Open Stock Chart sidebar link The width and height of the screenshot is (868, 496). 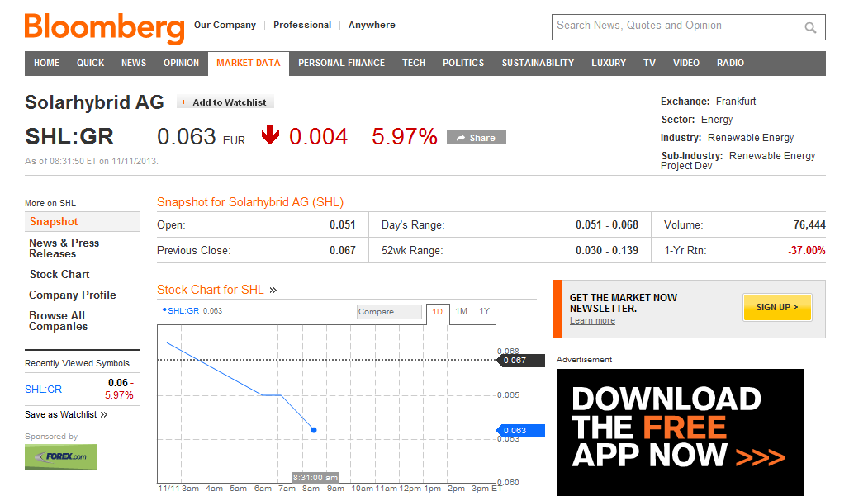[x=59, y=274]
